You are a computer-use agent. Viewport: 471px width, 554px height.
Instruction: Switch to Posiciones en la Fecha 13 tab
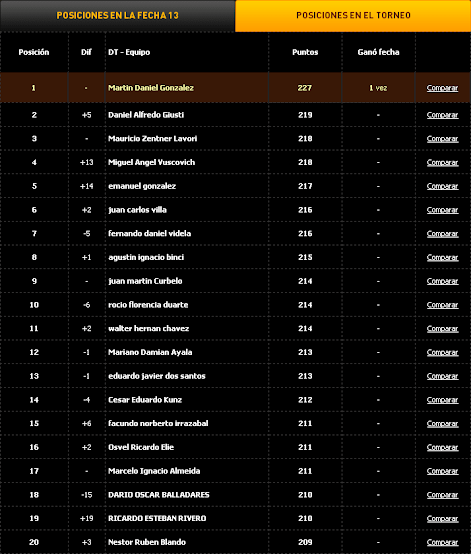tap(117, 16)
